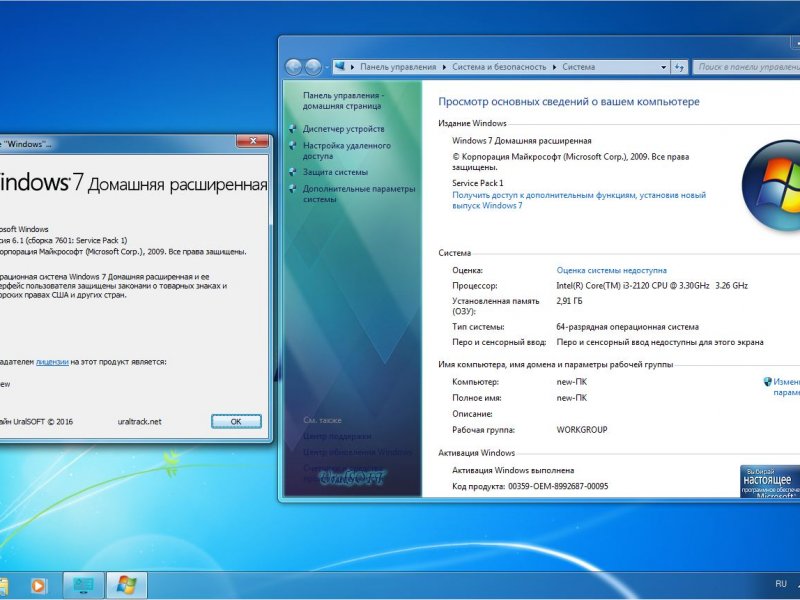Open Настройка удаленного доступа

point(346,151)
